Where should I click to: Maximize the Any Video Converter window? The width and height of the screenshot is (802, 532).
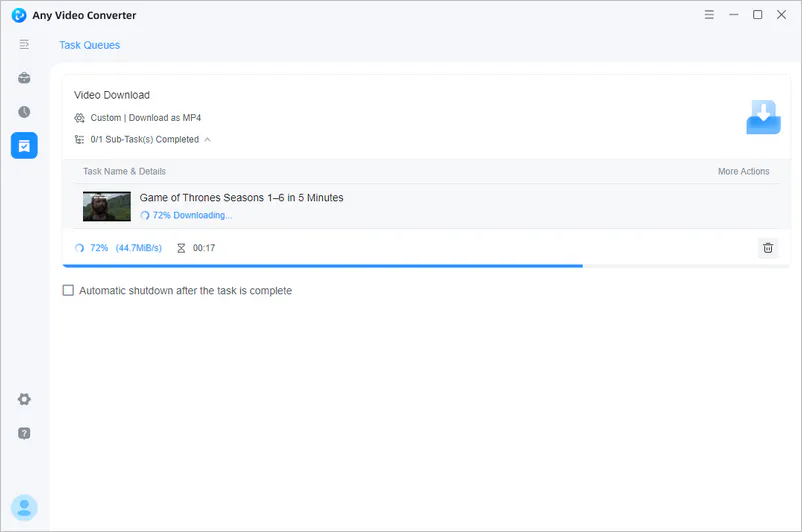[x=758, y=15]
